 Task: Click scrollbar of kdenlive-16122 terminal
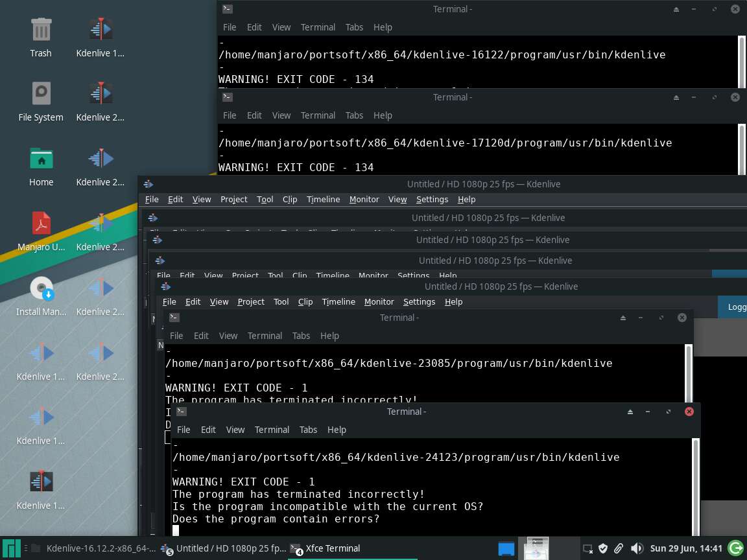point(741,62)
